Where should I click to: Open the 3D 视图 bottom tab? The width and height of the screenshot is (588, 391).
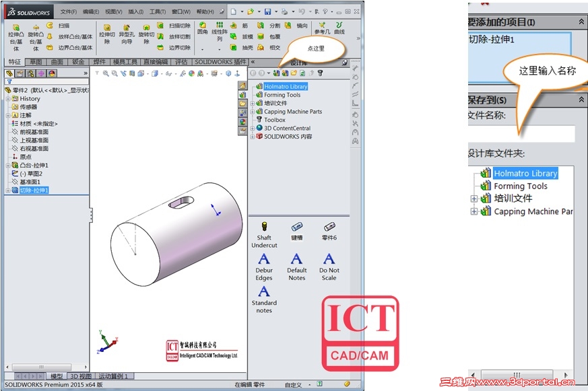81,376
